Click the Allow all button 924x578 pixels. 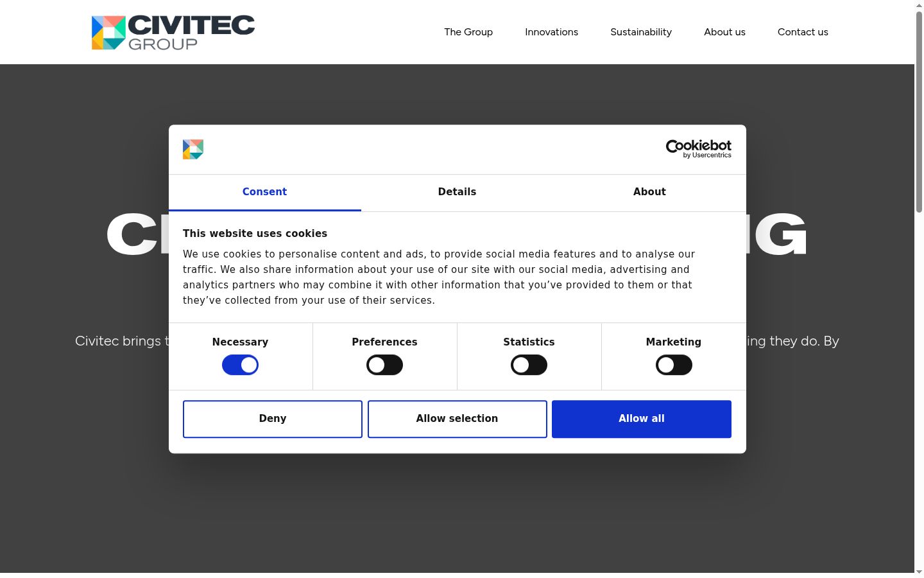point(642,419)
